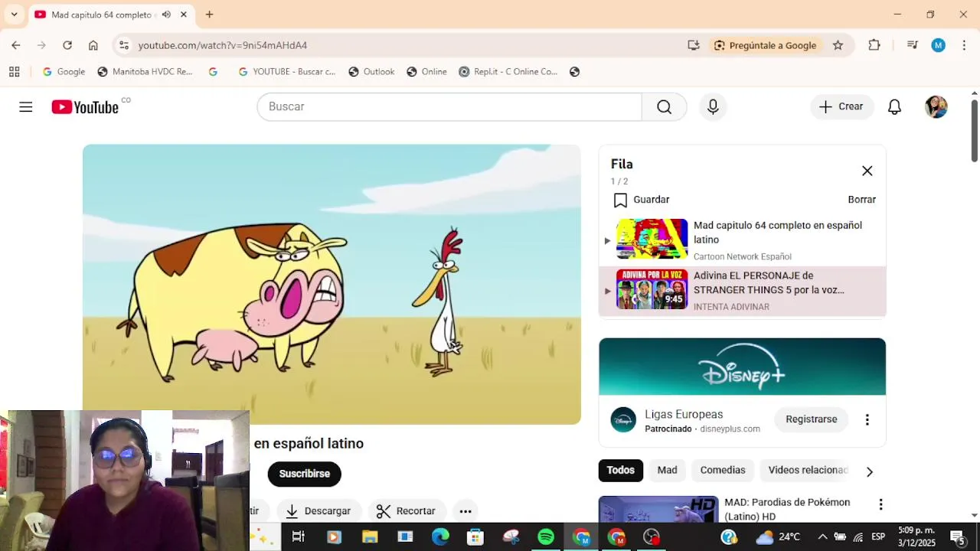Open YOUTUBE - Buscar c... bookmark
This screenshot has width=980, height=551.
286,72
